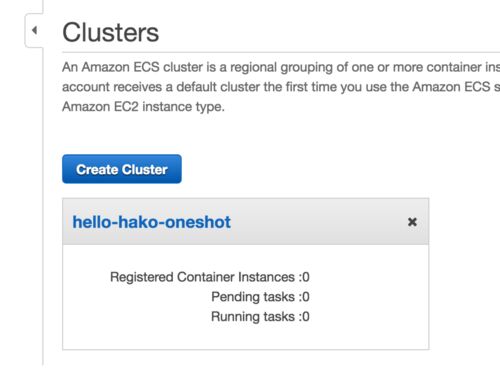Image resolution: width=500 pixels, height=370 pixels.
Task: Click the Running tasks label
Action: click(x=253, y=317)
